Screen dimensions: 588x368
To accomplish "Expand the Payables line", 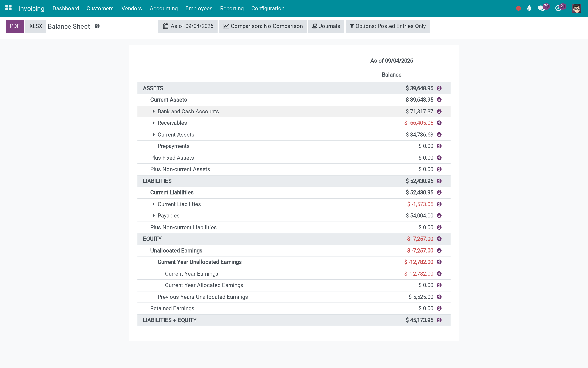I will pos(154,215).
